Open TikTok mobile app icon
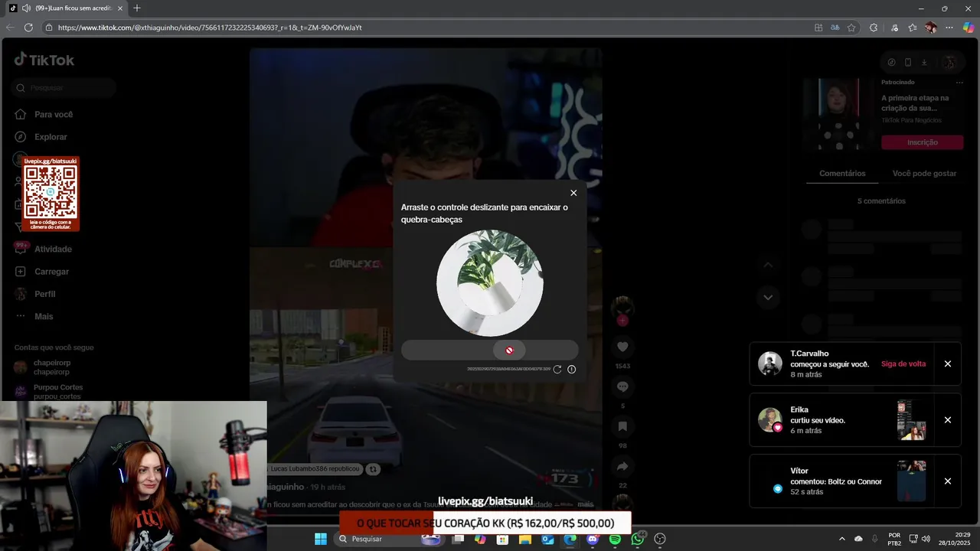Image resolution: width=980 pixels, height=551 pixels. pyautogui.click(x=908, y=62)
